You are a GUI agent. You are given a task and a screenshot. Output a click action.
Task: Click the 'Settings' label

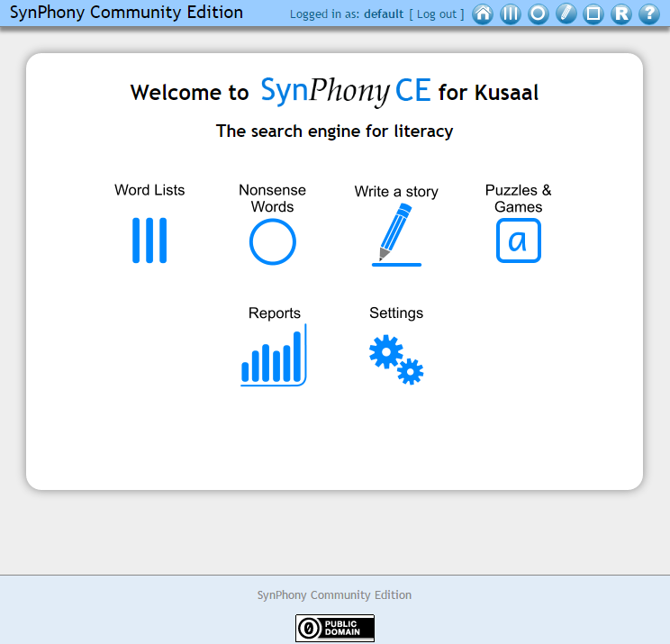pos(396,313)
